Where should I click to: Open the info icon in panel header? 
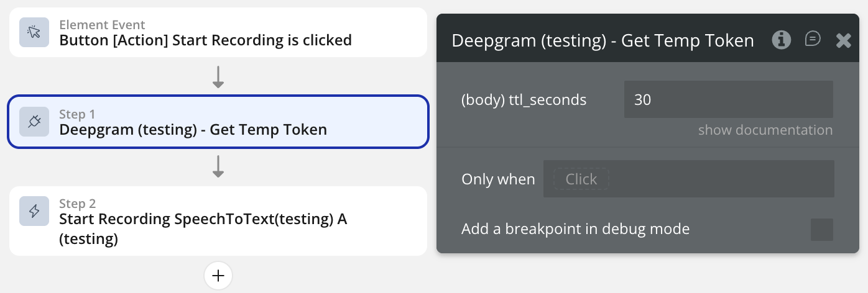pyautogui.click(x=782, y=40)
